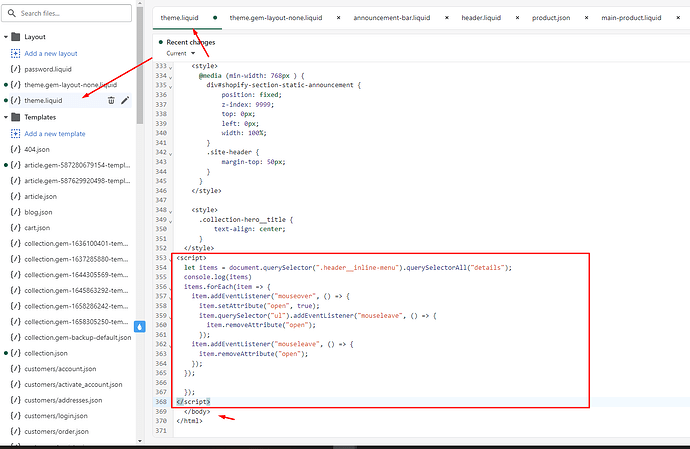Click the search magnifier icon

(x=11, y=13)
